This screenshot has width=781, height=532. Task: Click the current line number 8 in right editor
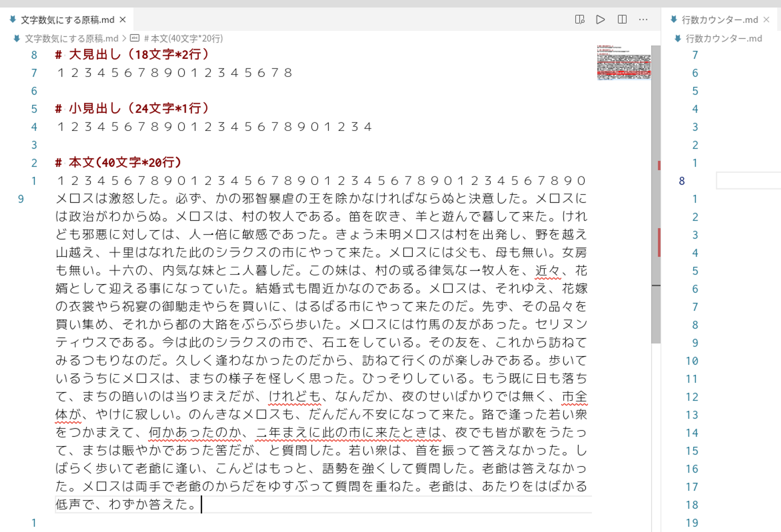[682, 181]
